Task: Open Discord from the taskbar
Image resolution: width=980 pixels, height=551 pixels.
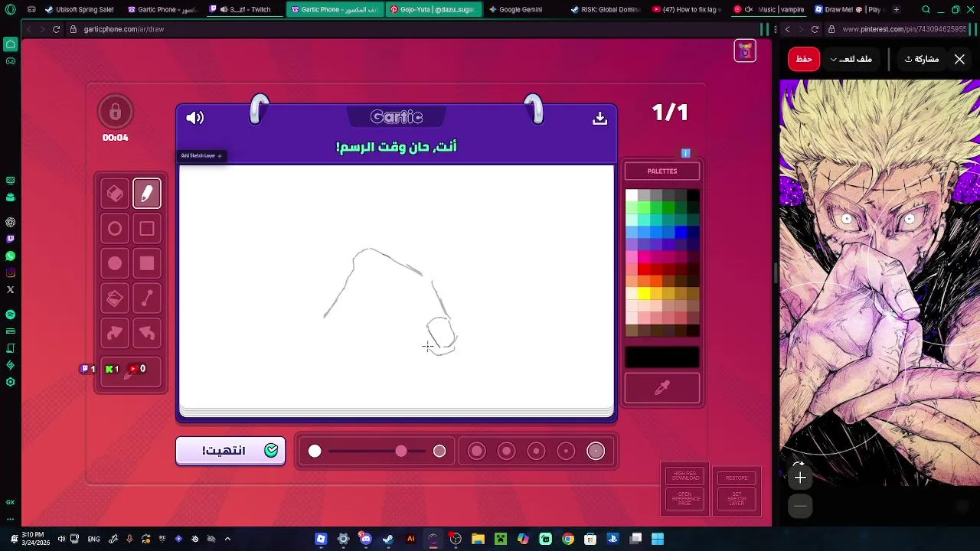Action: [x=365, y=539]
